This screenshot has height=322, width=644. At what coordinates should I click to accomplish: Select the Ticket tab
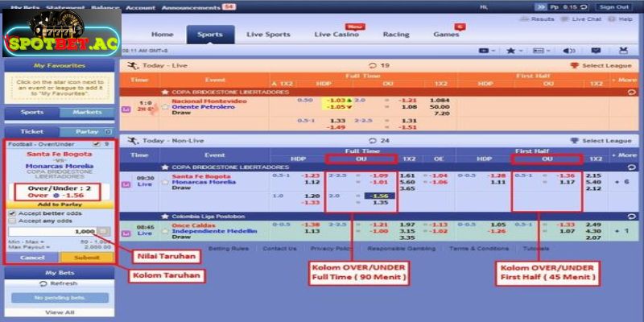coord(32,132)
